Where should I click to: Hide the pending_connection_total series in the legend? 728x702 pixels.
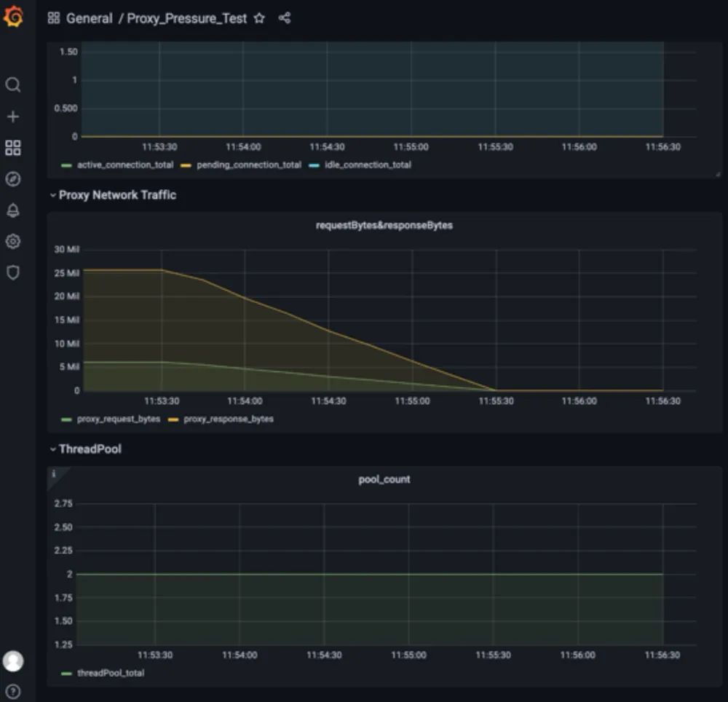(248, 165)
